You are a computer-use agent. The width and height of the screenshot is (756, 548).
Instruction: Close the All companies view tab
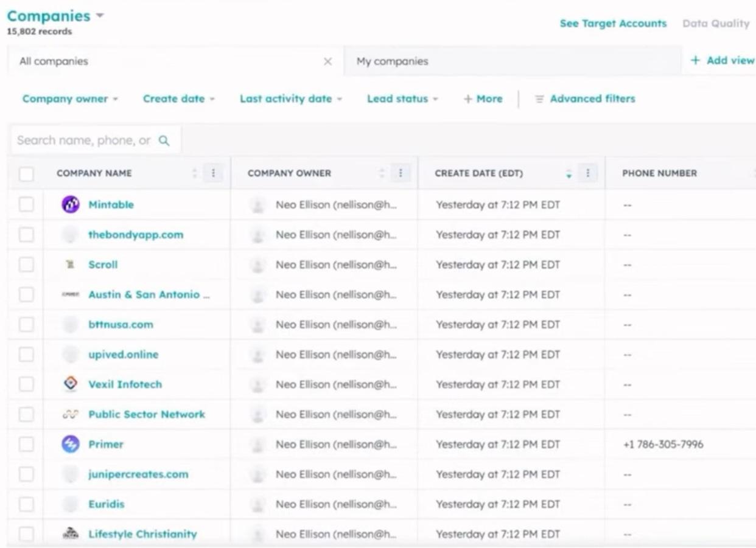327,61
